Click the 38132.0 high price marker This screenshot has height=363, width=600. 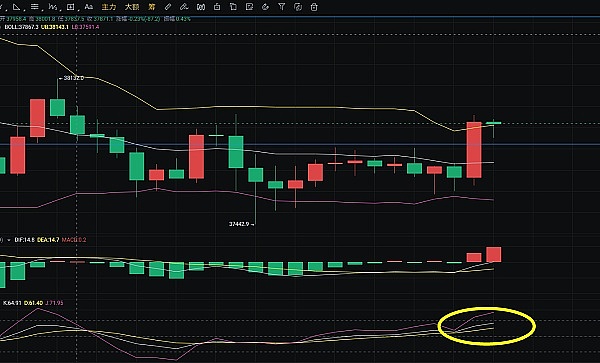point(72,78)
